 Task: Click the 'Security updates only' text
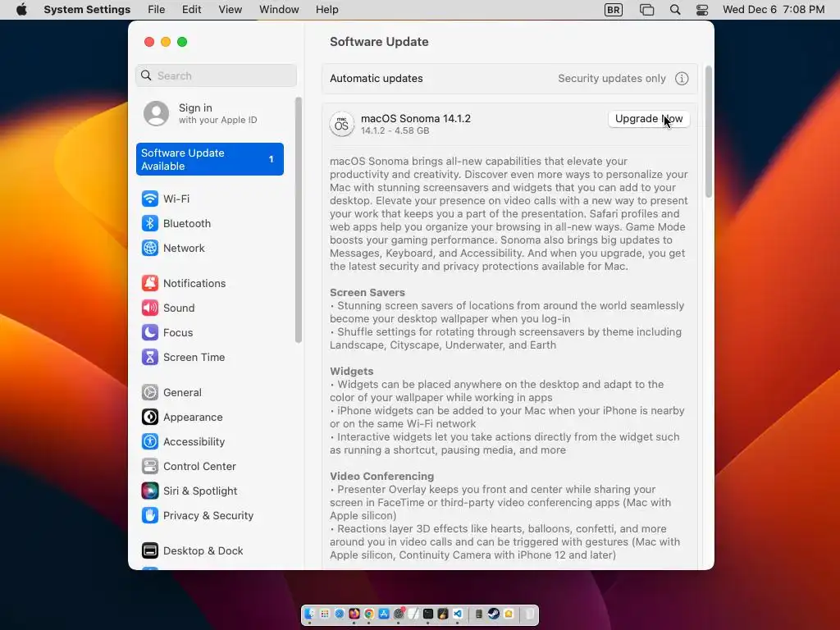click(612, 79)
